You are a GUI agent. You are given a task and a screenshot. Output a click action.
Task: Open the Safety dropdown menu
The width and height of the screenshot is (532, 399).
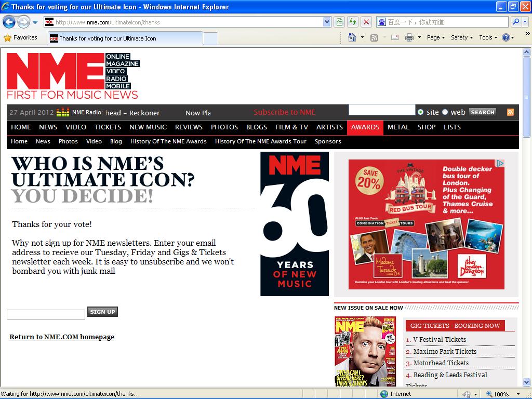click(459, 37)
